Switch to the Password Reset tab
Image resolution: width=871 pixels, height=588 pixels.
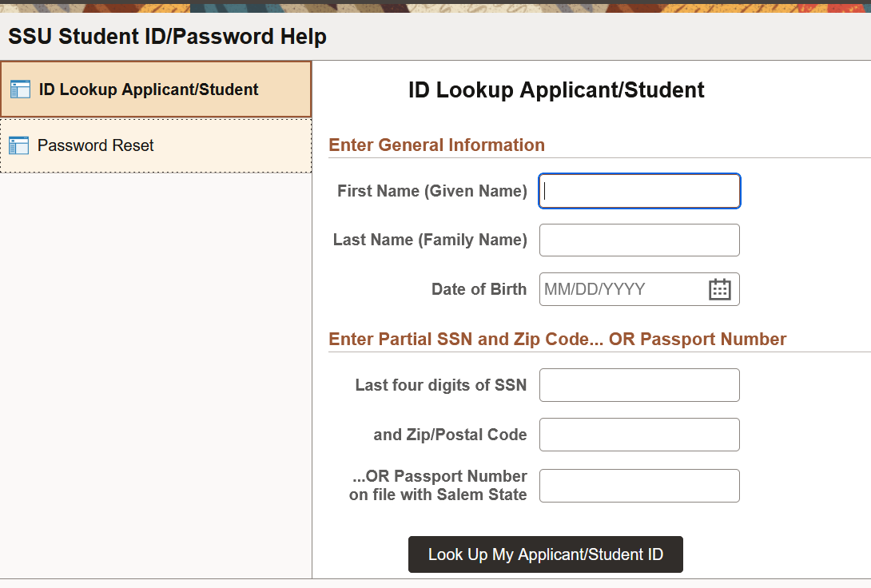[96, 145]
